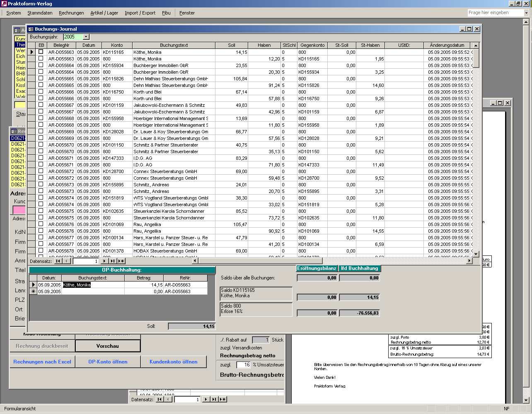Open the Stammdaten menu

40,13
